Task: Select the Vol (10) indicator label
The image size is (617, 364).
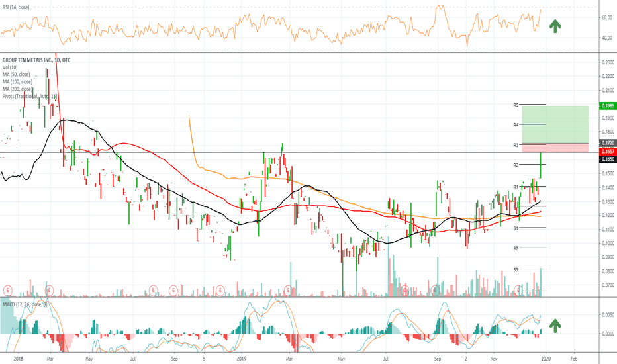Action: click(x=10, y=68)
